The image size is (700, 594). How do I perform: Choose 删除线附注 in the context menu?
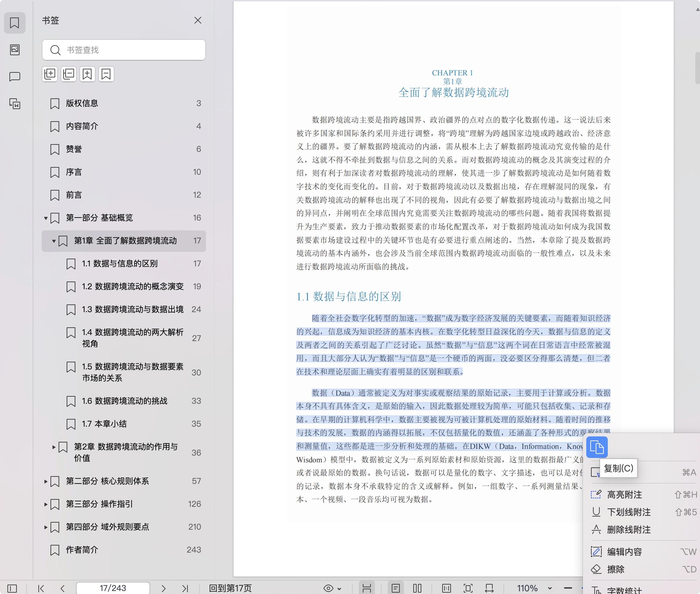coord(628,530)
